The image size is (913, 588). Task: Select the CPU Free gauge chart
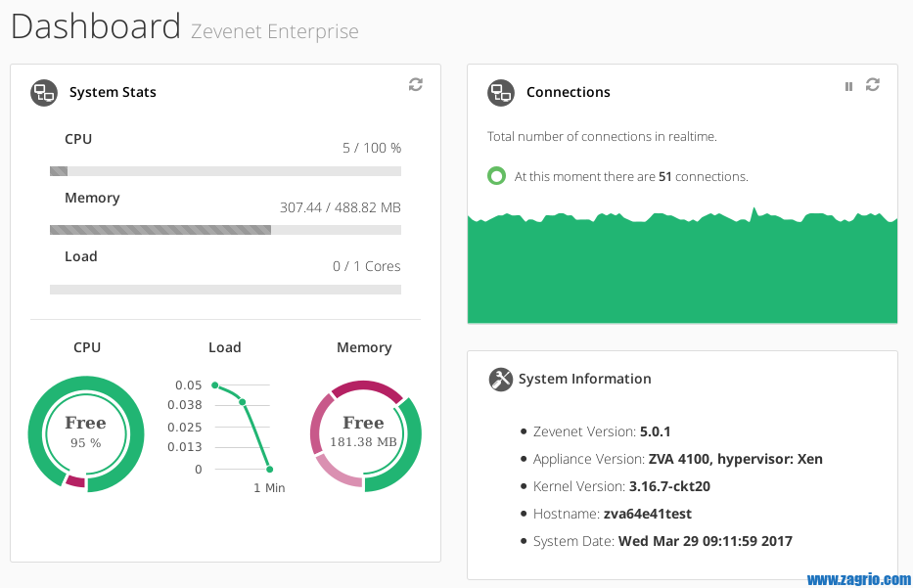point(86,433)
